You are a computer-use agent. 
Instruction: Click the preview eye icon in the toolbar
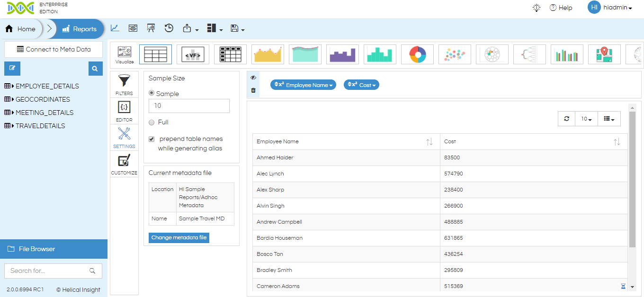(x=133, y=28)
